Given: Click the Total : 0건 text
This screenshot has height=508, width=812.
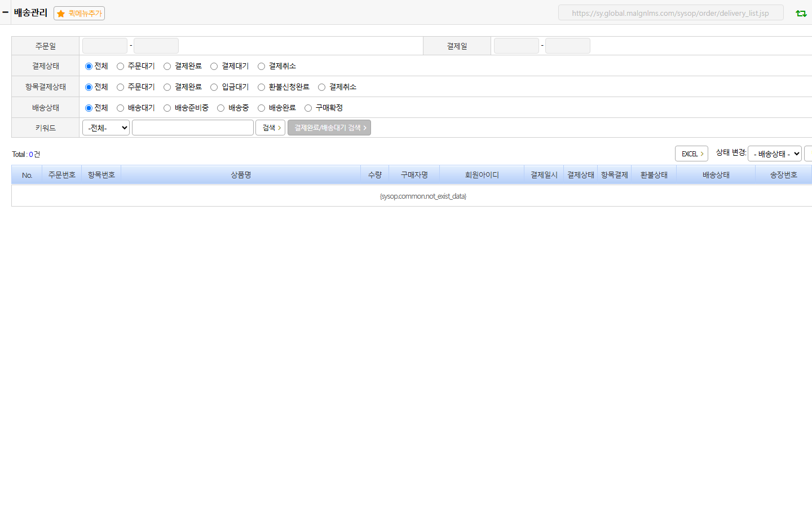Looking at the screenshot, I should pyautogui.click(x=26, y=154).
